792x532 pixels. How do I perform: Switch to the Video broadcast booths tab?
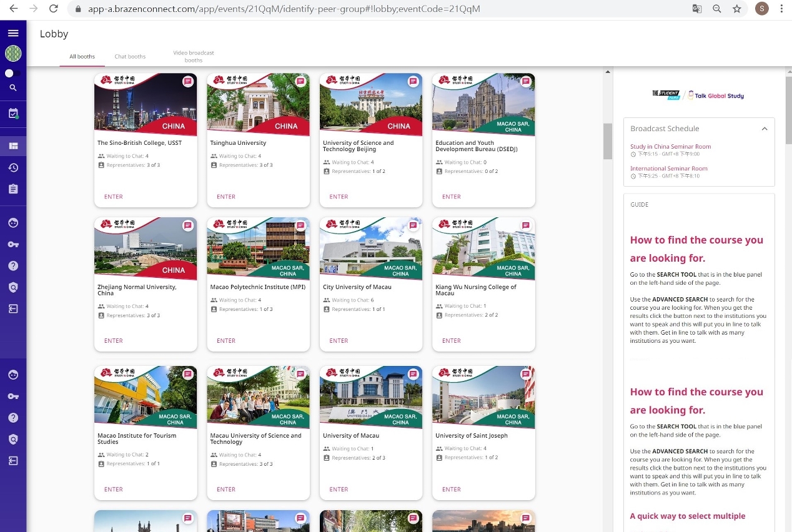tap(194, 56)
